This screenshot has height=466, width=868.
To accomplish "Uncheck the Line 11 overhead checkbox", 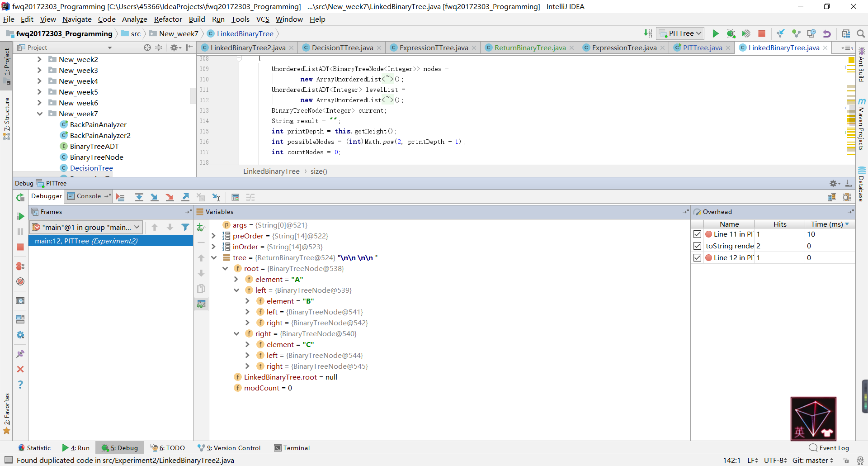I will (697, 234).
